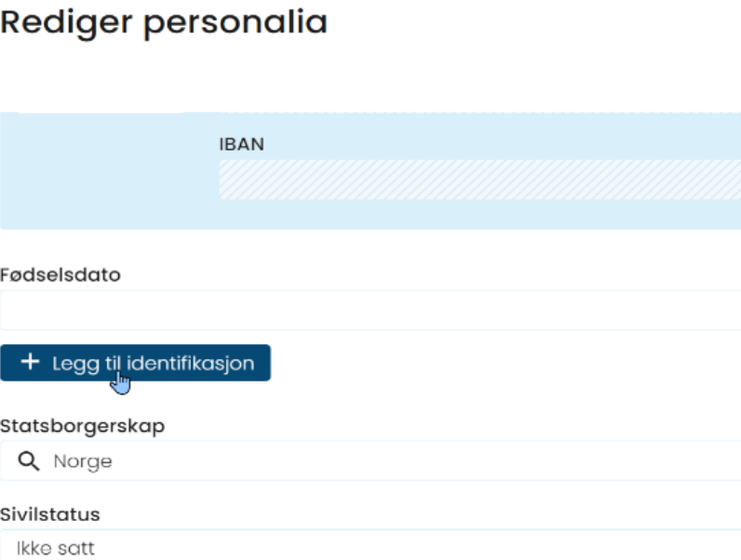This screenshot has height=560, width=741.
Task: Click the word Rediger in the page title
Action: [x=66, y=22]
